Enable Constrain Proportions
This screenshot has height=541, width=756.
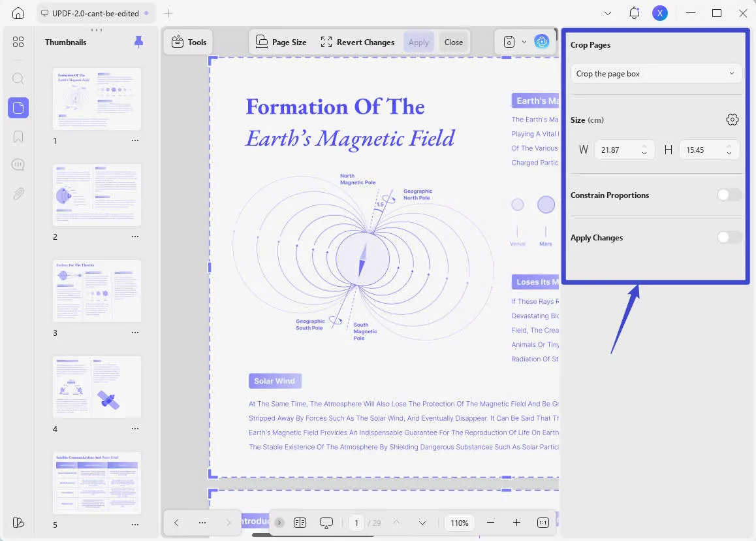pyautogui.click(x=729, y=195)
